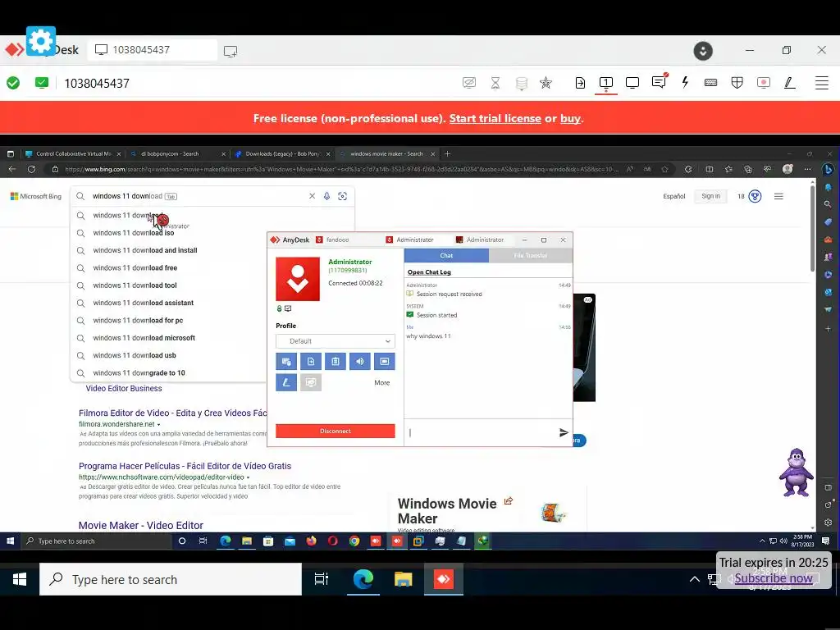Clear the Bing search box with X
This screenshot has height=630, width=840.
coord(312,196)
